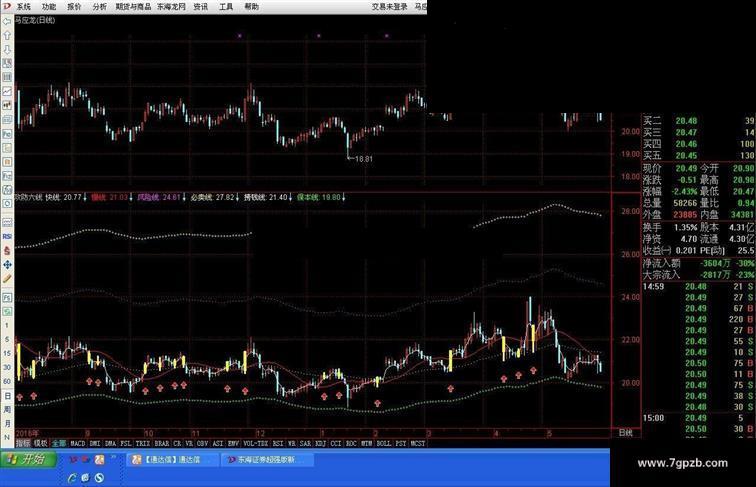The height and width of the screenshot is (487, 756).
Task: Select the candlestick chart icon in left toolbar
Action: pyautogui.click(x=7, y=105)
